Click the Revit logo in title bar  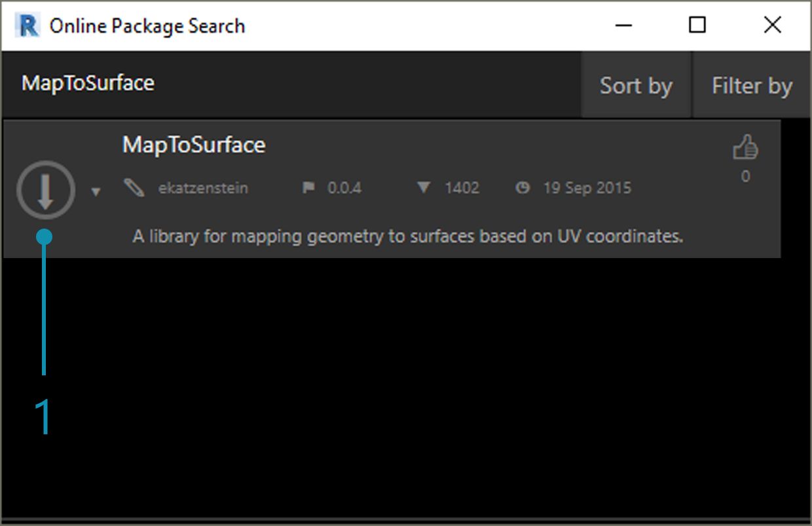tap(28, 26)
